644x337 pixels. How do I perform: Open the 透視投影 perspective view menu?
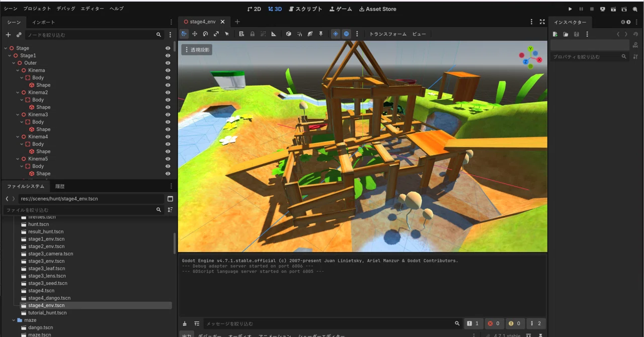tap(197, 50)
